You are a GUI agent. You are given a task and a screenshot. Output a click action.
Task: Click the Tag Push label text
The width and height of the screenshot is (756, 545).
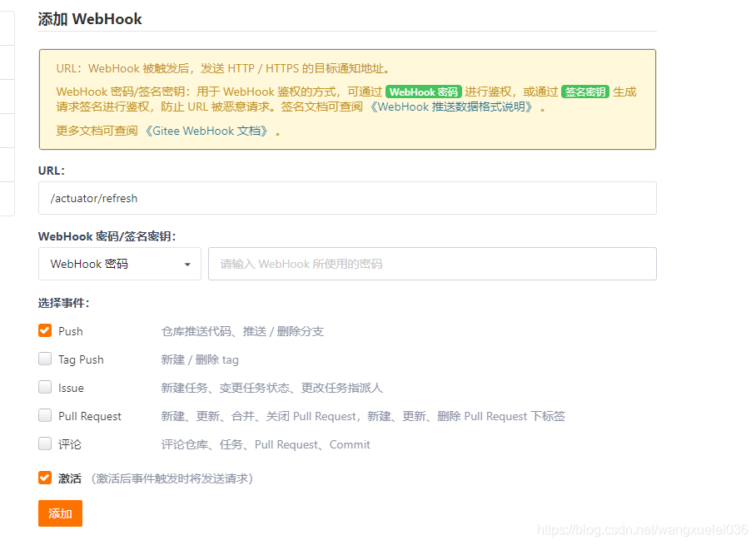(81, 359)
